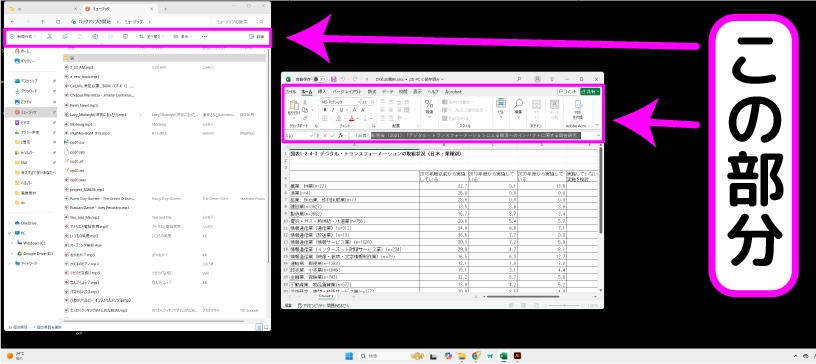Select file You_and_Me.mp3

(x=81, y=217)
